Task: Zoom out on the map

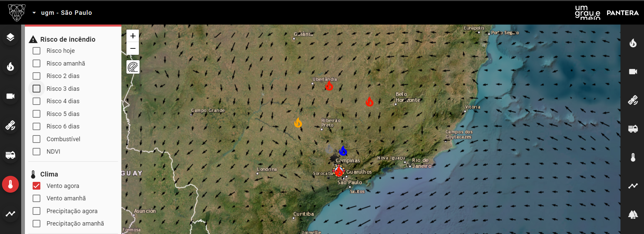Action: pos(133,48)
